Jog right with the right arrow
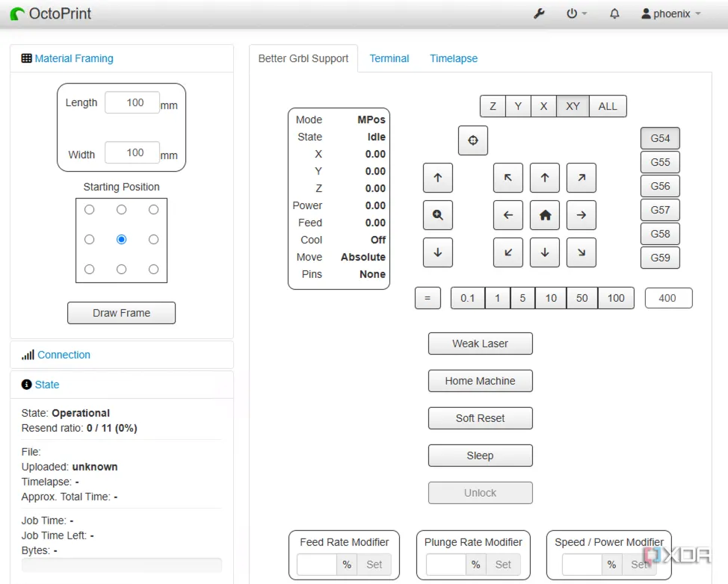This screenshot has width=728, height=584. click(581, 215)
